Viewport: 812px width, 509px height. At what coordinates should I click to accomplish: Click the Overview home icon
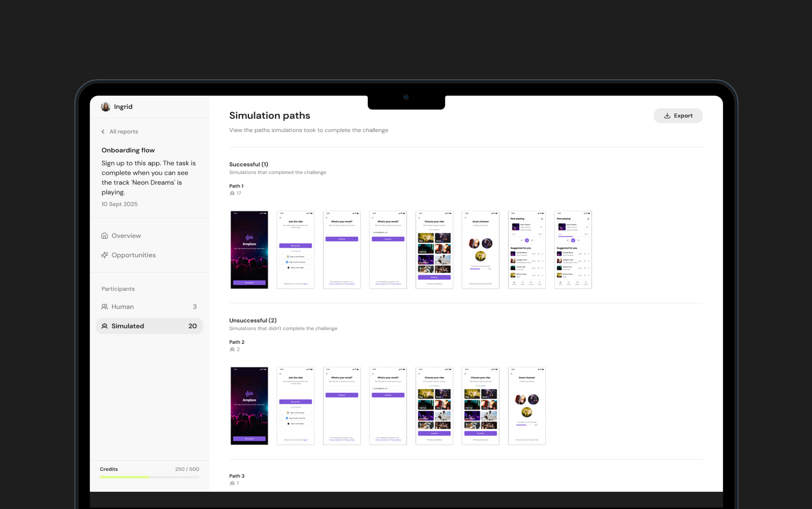click(105, 236)
